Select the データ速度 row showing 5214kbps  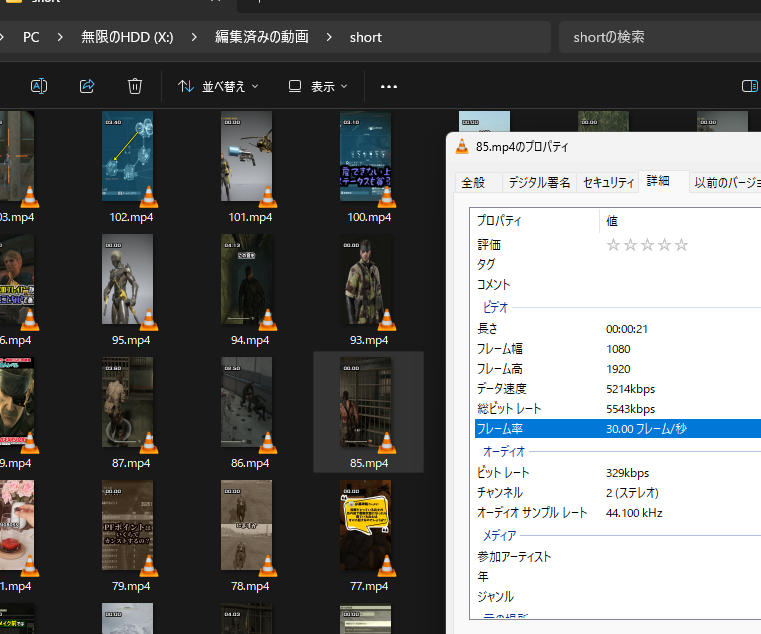618,389
